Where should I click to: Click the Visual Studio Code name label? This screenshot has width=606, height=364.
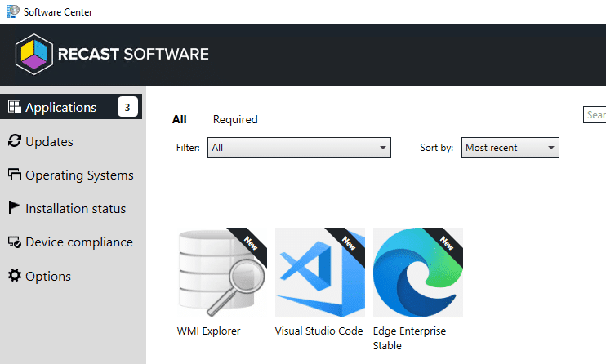319,331
